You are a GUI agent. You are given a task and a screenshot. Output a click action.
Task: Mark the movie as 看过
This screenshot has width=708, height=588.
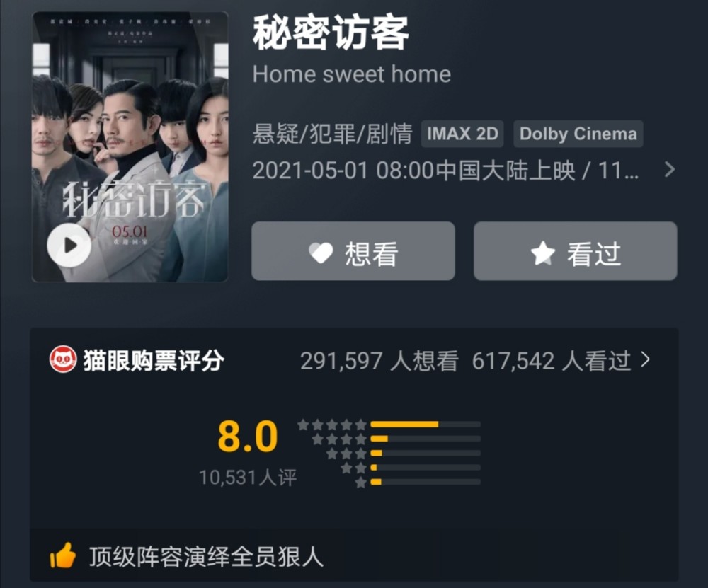click(x=575, y=251)
